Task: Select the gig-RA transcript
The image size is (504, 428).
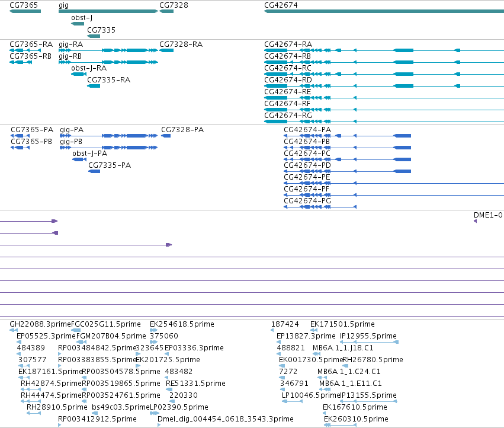Action: click(108, 50)
